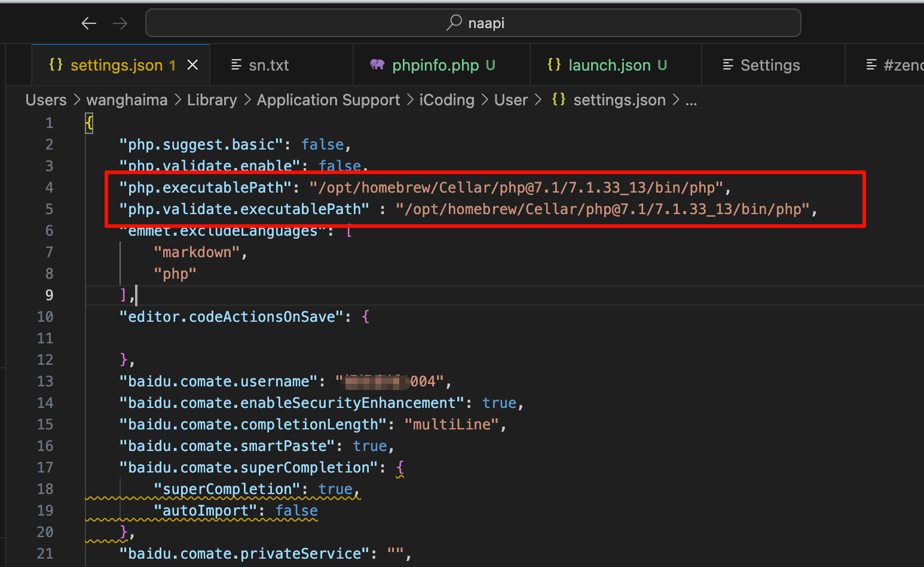This screenshot has height=567, width=924.
Task: Click the true value on line 14
Action: [x=499, y=403]
